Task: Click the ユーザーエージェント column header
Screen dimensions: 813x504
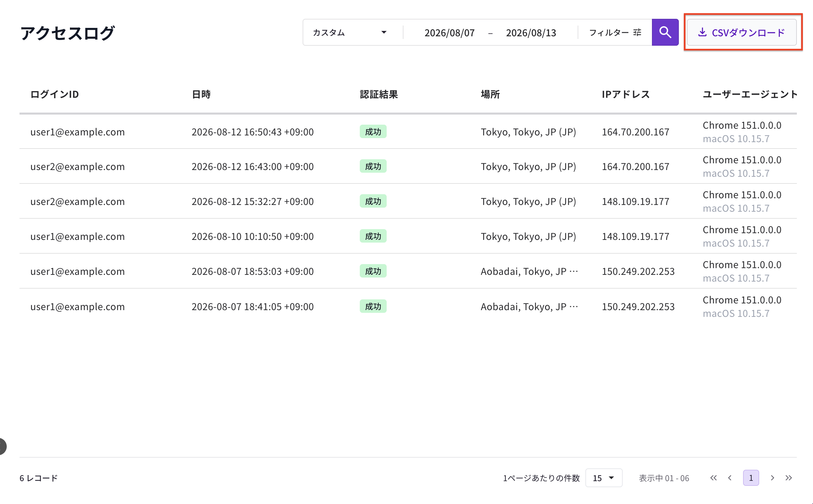Action: [x=750, y=94]
